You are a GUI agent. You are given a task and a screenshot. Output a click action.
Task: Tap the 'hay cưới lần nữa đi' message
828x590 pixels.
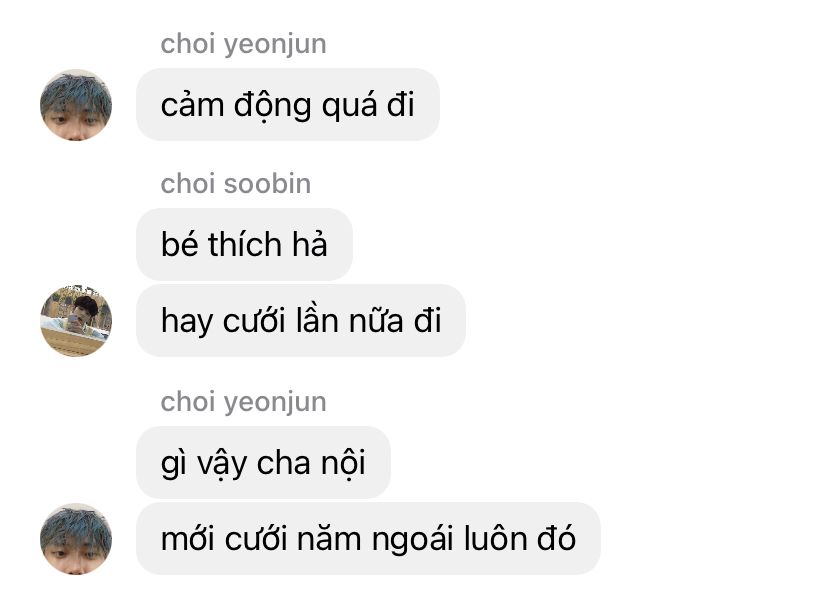(x=301, y=321)
